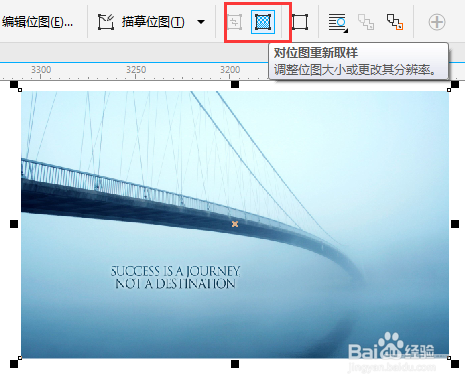The width and height of the screenshot is (465, 385).
Task: Click the bridge photo's SUCCESS IS A JOURNEY text
Action: point(175,271)
